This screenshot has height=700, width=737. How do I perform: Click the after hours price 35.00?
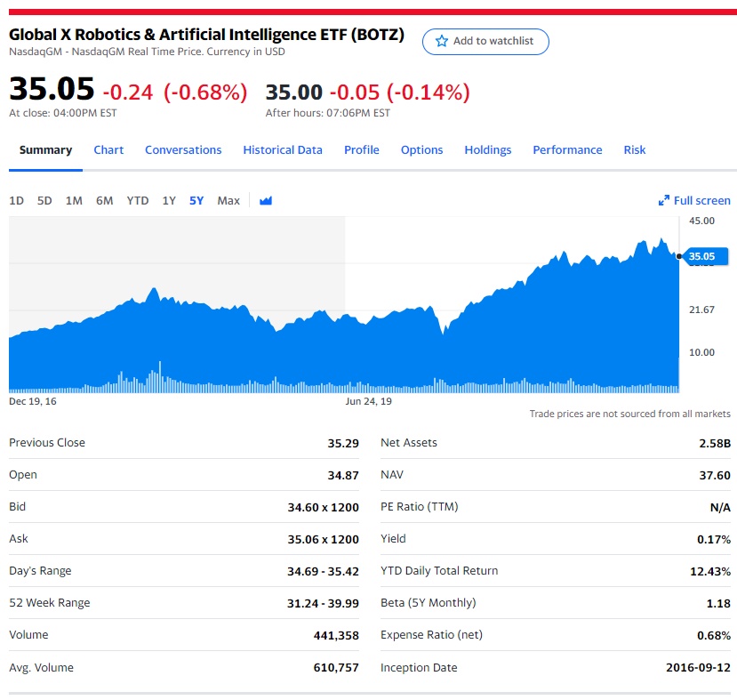coord(294,93)
